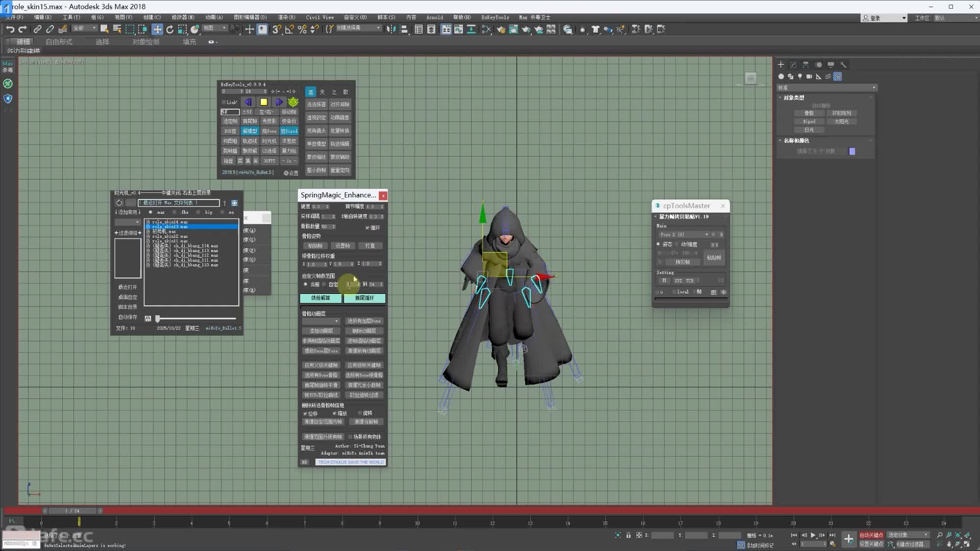Screen dimensions: 980x551
Task: Click the object color swatch
Action: coord(852,151)
